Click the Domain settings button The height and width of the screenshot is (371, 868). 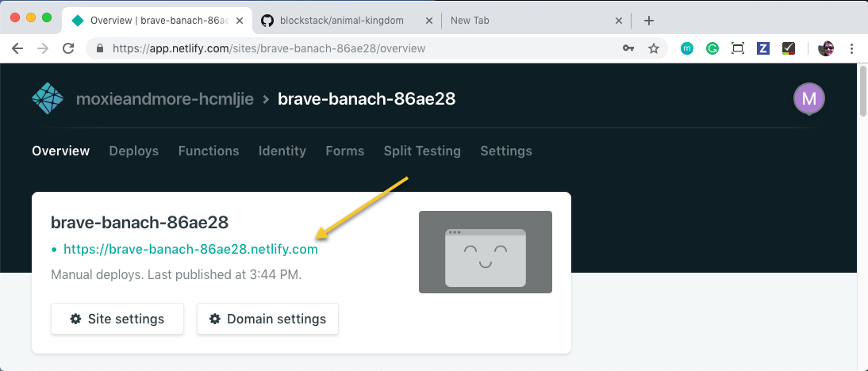pyautogui.click(x=267, y=319)
